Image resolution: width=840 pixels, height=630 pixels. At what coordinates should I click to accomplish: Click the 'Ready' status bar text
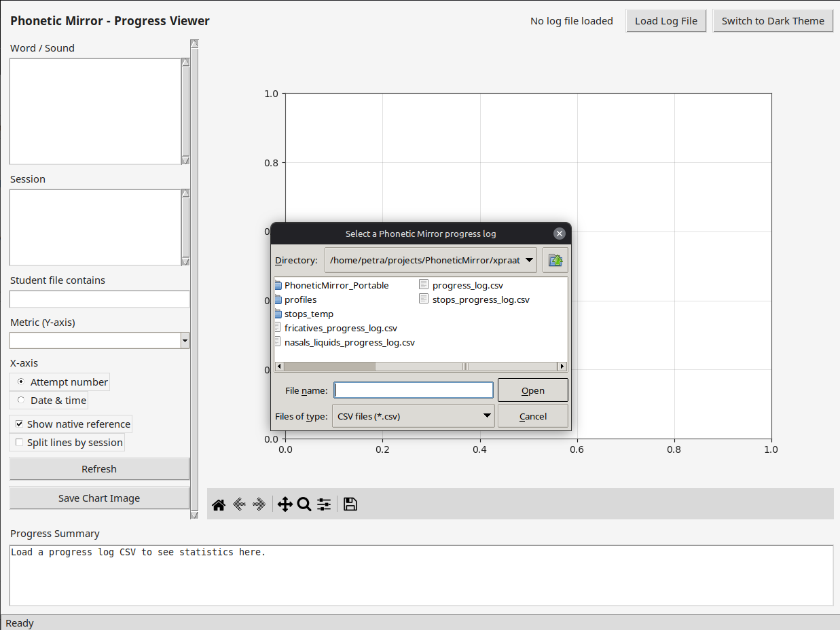click(x=20, y=623)
